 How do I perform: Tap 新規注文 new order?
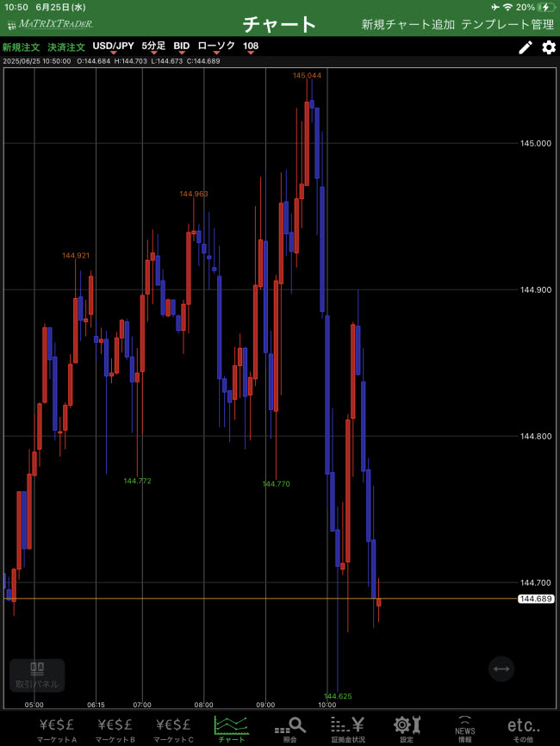coord(21,47)
